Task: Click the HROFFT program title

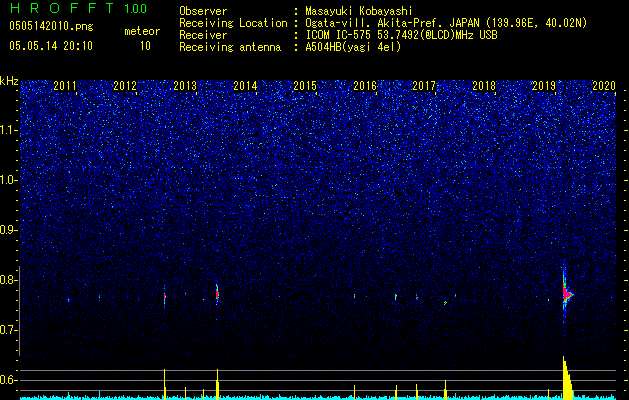Action: click(x=62, y=8)
